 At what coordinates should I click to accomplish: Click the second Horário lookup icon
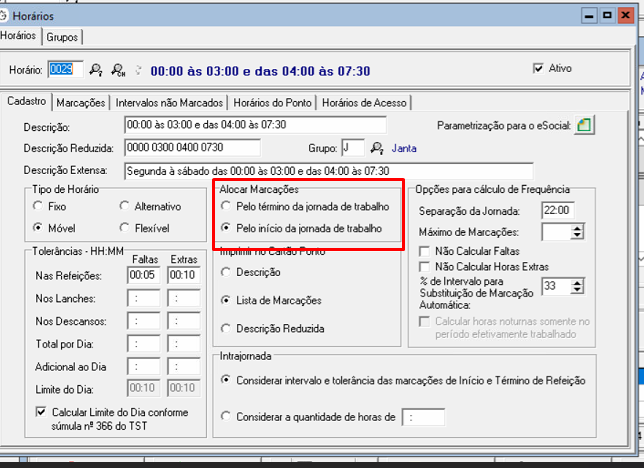tap(118, 70)
